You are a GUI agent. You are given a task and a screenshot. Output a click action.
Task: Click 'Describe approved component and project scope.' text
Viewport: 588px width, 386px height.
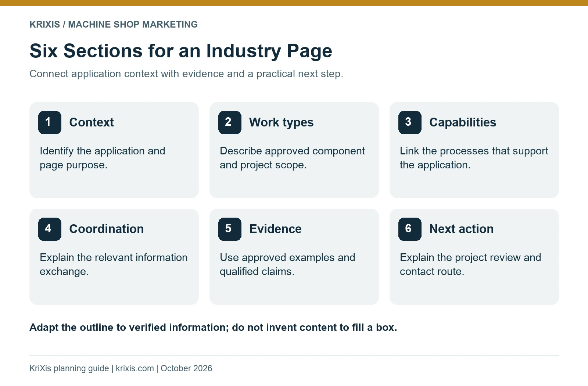pos(292,158)
